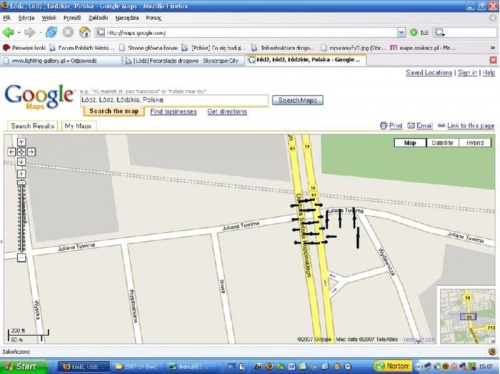Click the Search Maps button

coord(298,100)
